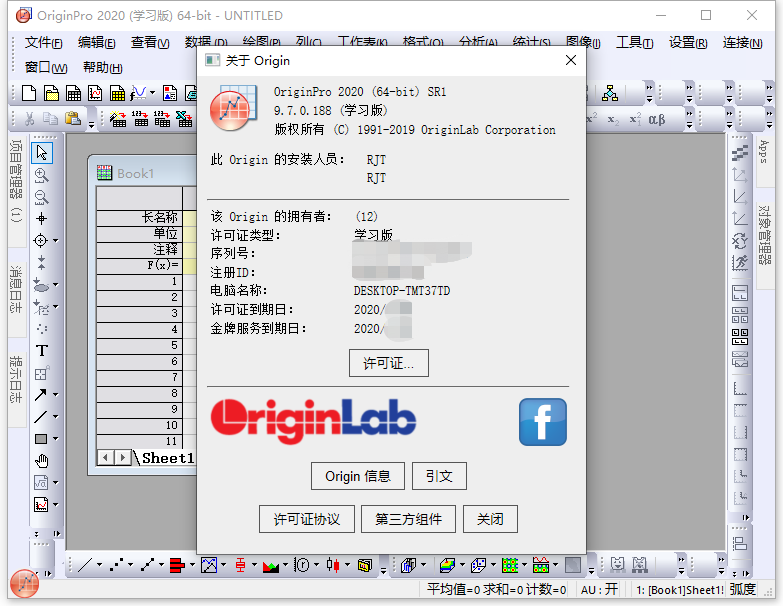Open the 设置(R) menu
The image size is (783, 606).
click(688, 43)
